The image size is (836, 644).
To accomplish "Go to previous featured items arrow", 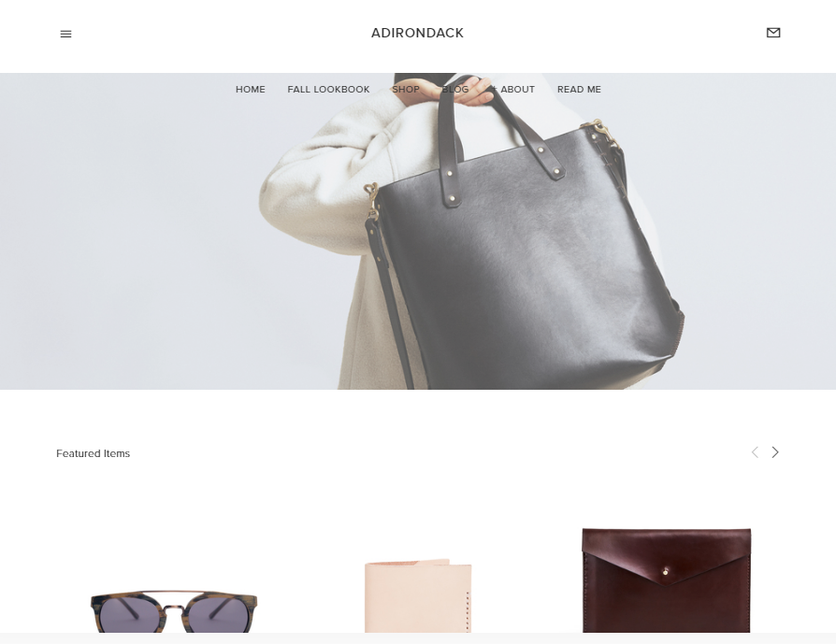I will coord(755,452).
